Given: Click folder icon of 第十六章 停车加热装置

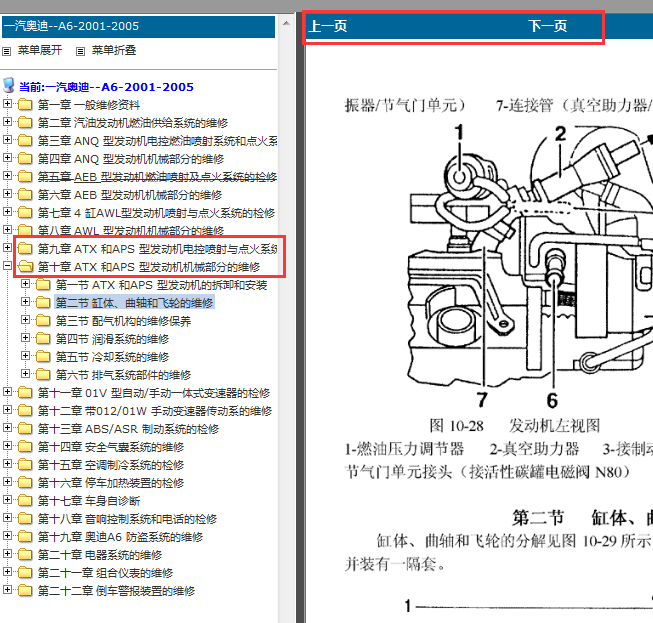Looking at the screenshot, I should 25,483.
